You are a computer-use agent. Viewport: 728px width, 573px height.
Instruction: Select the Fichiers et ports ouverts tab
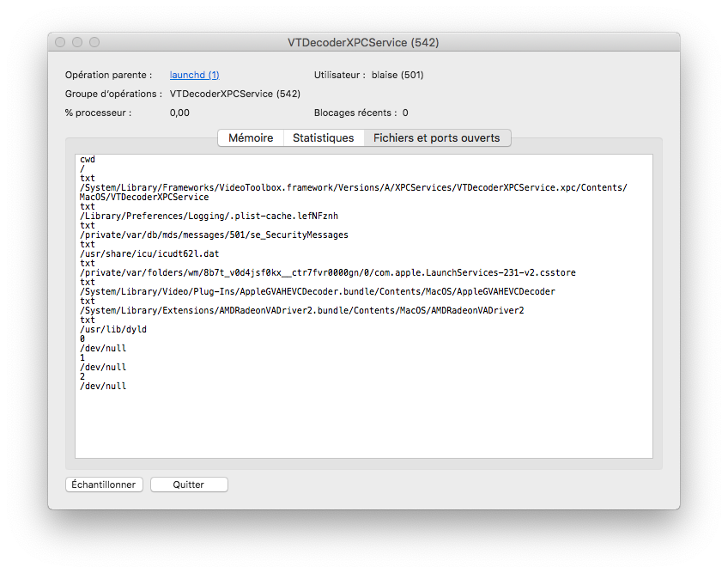coord(436,138)
